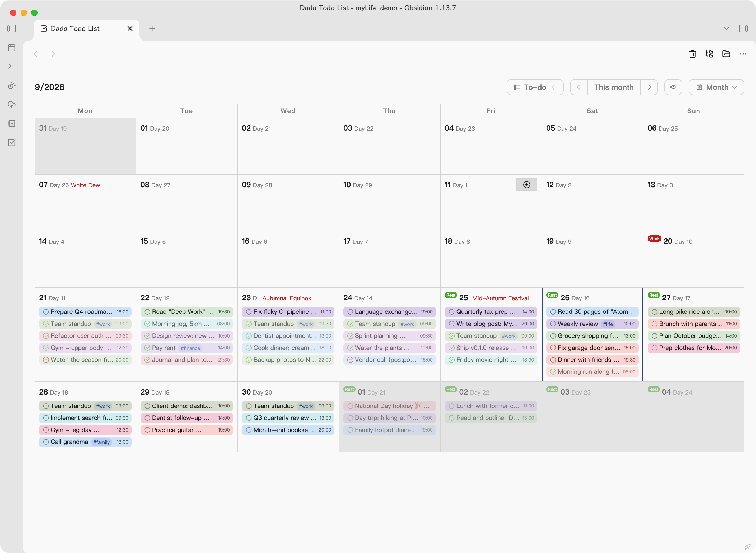Toggle the right sidebar panel icon
Viewport: 756px width, 553px height.
743,29
